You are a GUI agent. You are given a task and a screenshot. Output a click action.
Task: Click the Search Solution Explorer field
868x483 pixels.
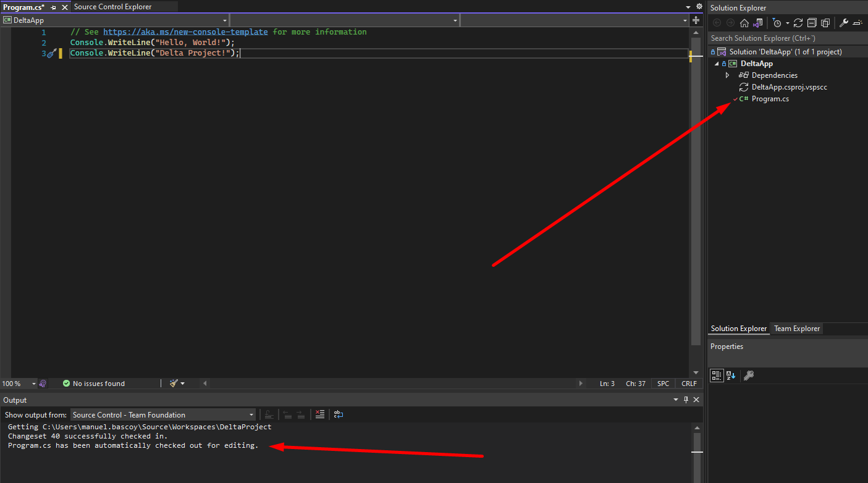click(785, 38)
